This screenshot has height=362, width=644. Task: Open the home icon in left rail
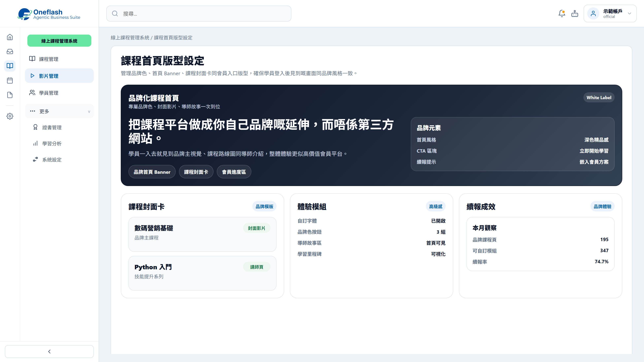[x=10, y=37]
